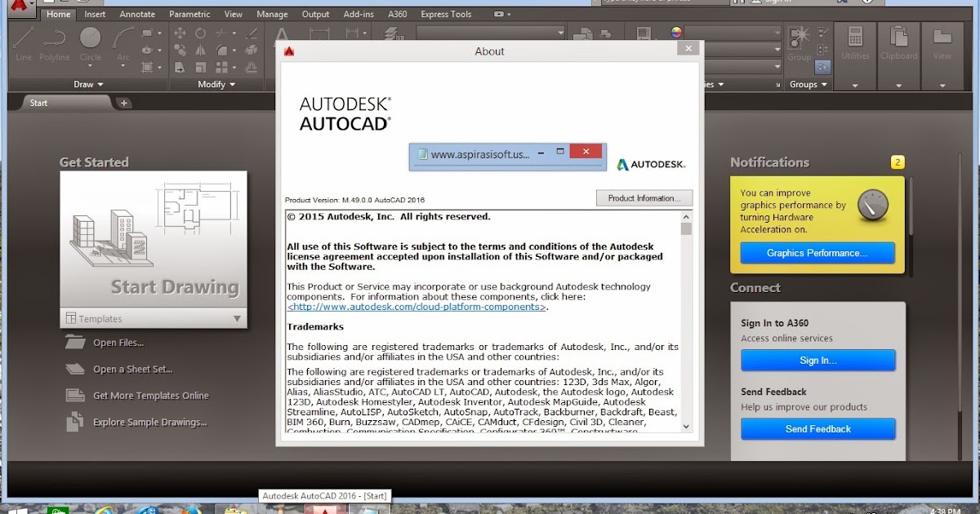Select the Move tool in the Modify panel
The image size is (980, 514).
pyautogui.click(x=180, y=34)
